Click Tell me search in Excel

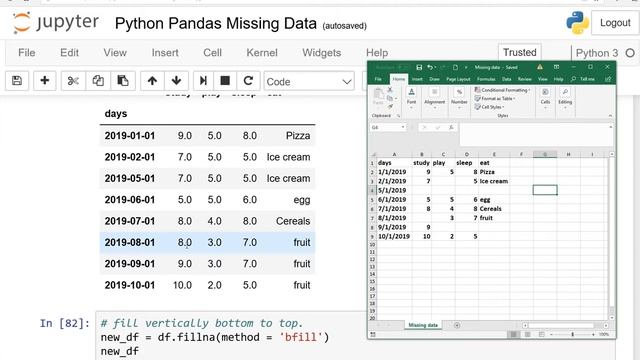(x=583, y=79)
